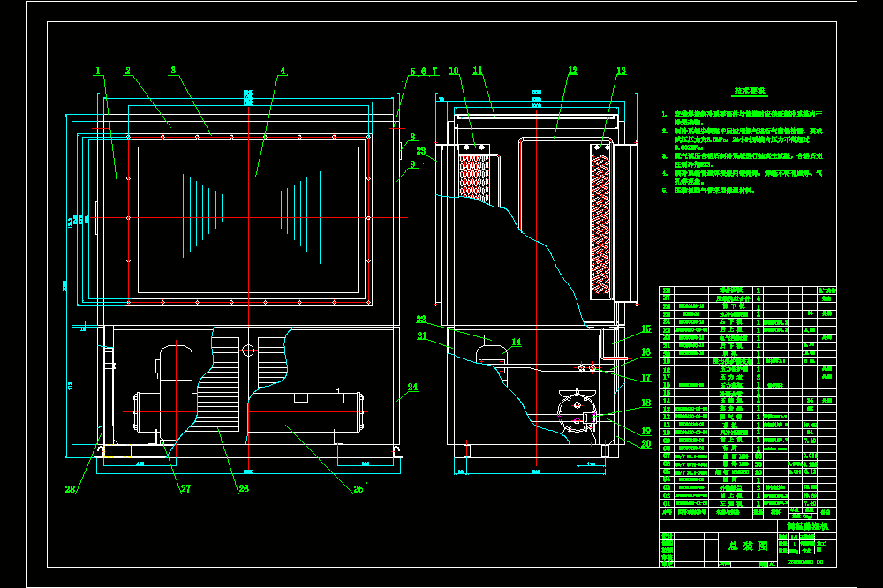Select callout number 14 label
The image size is (883, 588).
pyautogui.click(x=517, y=343)
